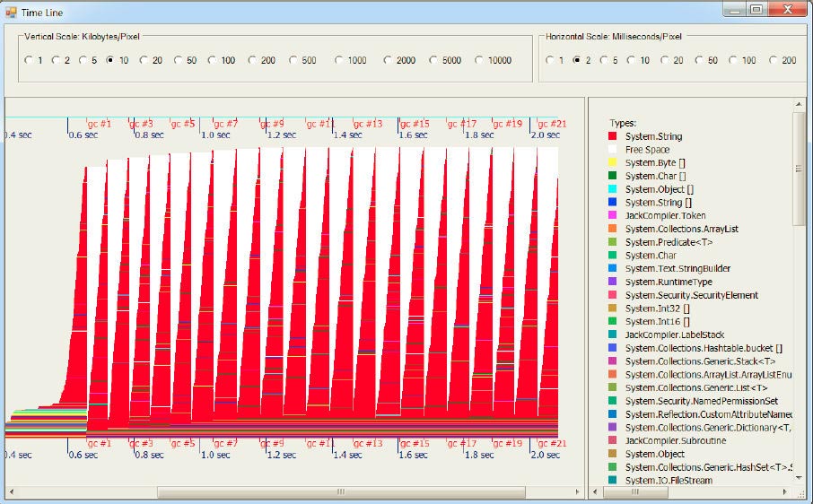Set vertical scale to 1 kilobyte per pixel

[33, 60]
